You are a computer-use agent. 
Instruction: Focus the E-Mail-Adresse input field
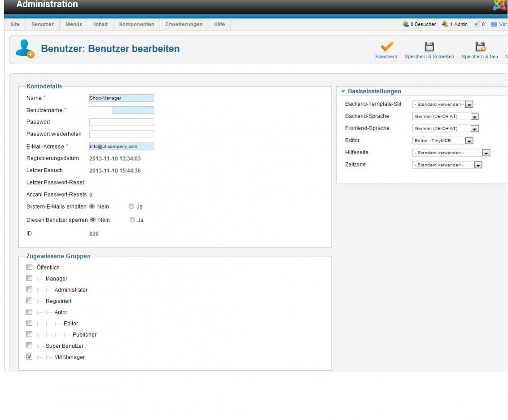tap(122, 146)
